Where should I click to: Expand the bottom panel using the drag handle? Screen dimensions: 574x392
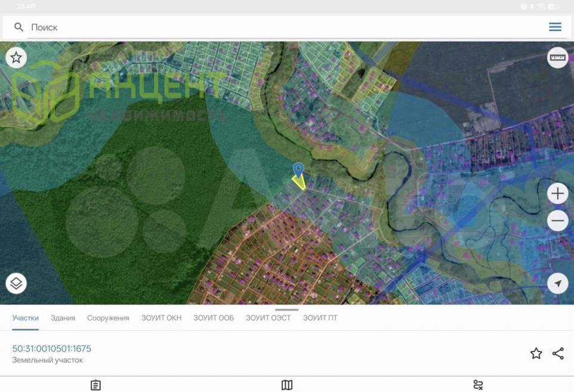click(287, 310)
